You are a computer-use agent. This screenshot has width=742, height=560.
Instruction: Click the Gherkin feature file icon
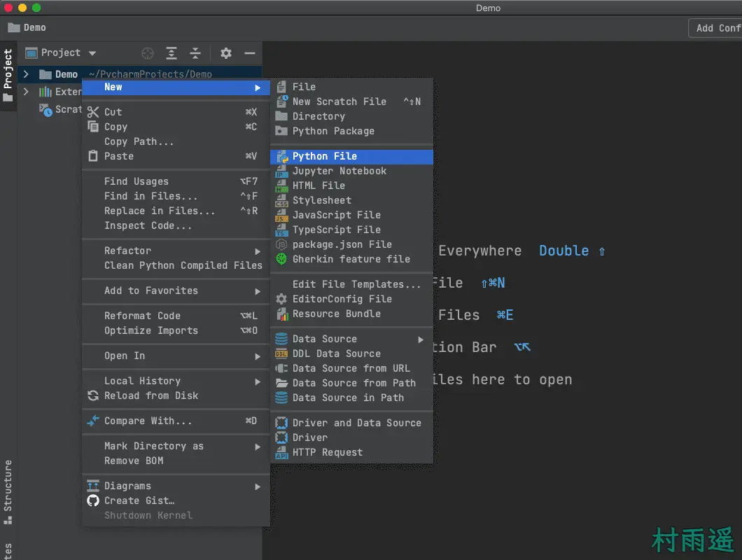coord(281,259)
